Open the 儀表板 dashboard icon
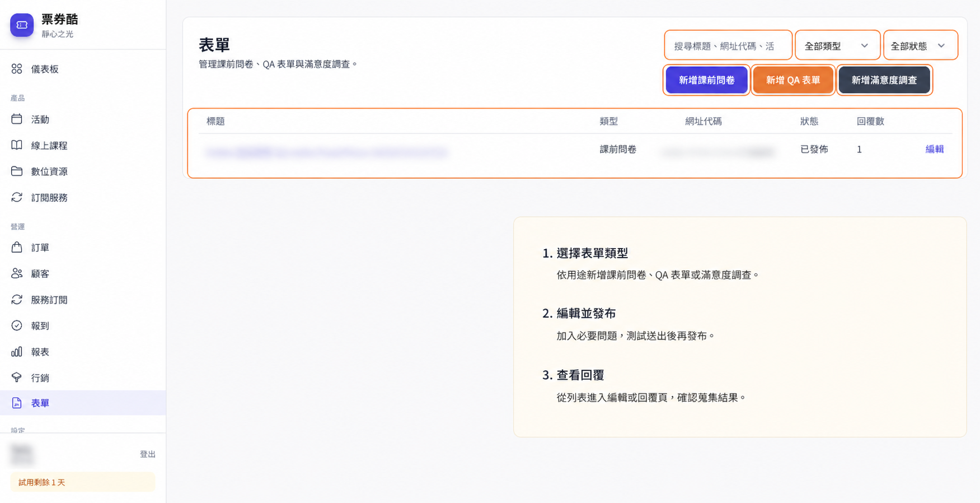The width and height of the screenshot is (980, 503). coord(17,69)
